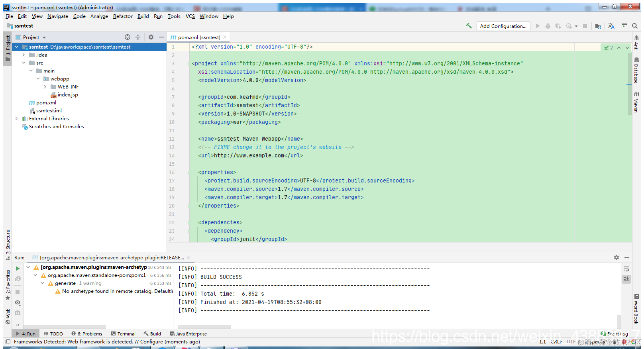
Task: Rerun the Maven task with green arrow
Action: (x=18, y=269)
